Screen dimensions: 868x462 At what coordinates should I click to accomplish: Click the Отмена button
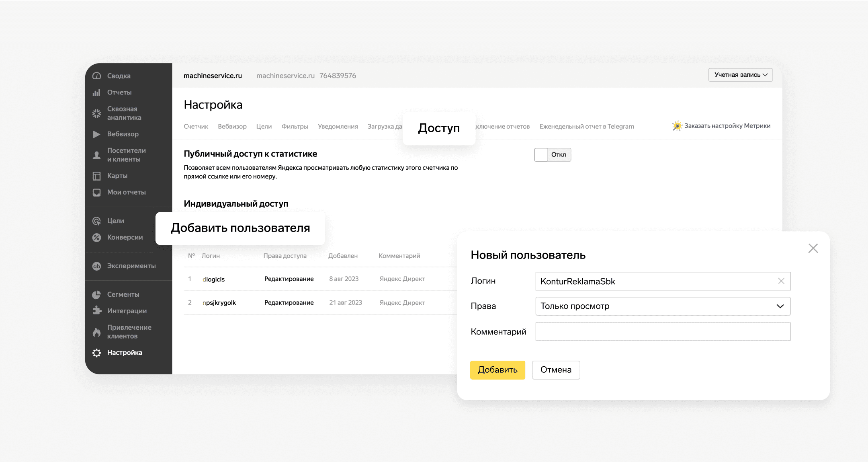(x=556, y=370)
